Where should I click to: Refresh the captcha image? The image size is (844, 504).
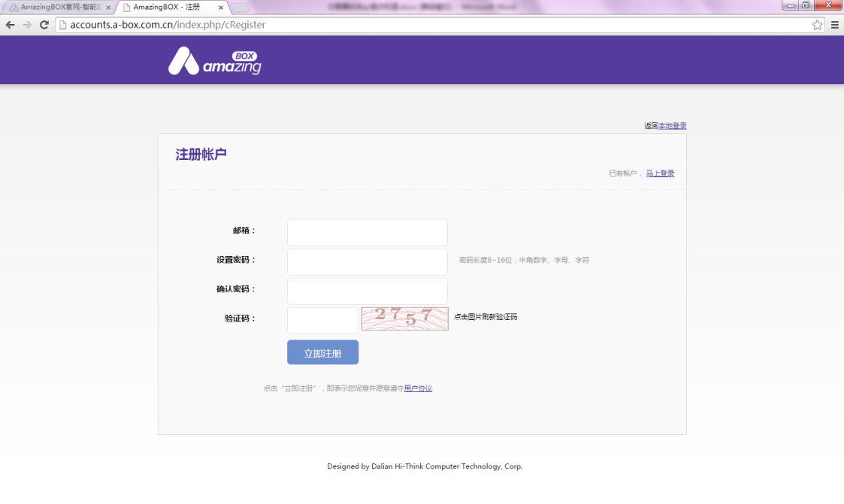click(x=404, y=318)
